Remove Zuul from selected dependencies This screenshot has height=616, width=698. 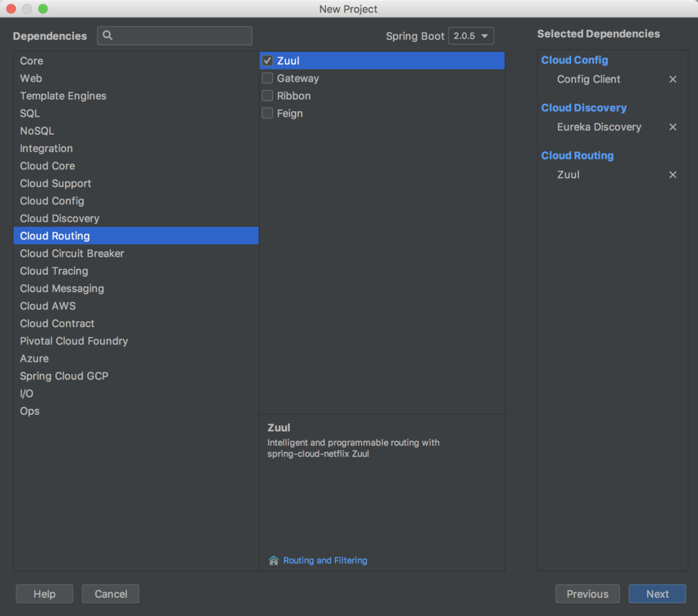click(673, 175)
